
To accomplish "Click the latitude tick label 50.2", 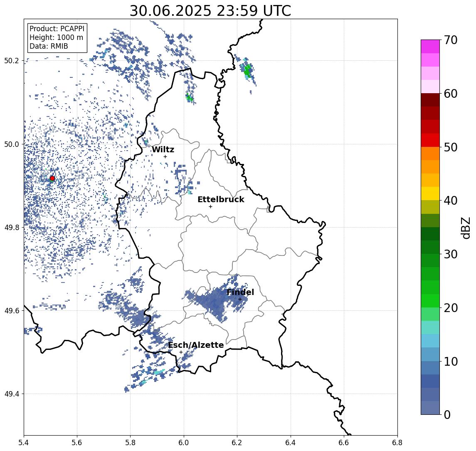I will tap(12, 60).
